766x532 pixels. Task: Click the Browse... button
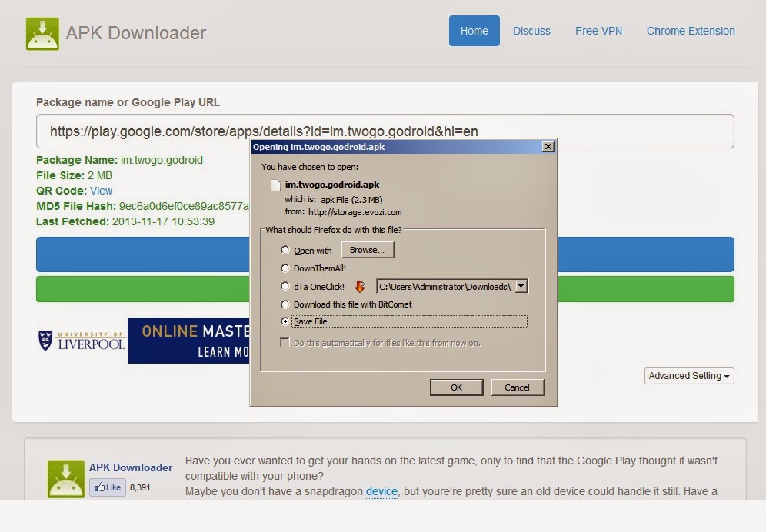click(x=368, y=250)
